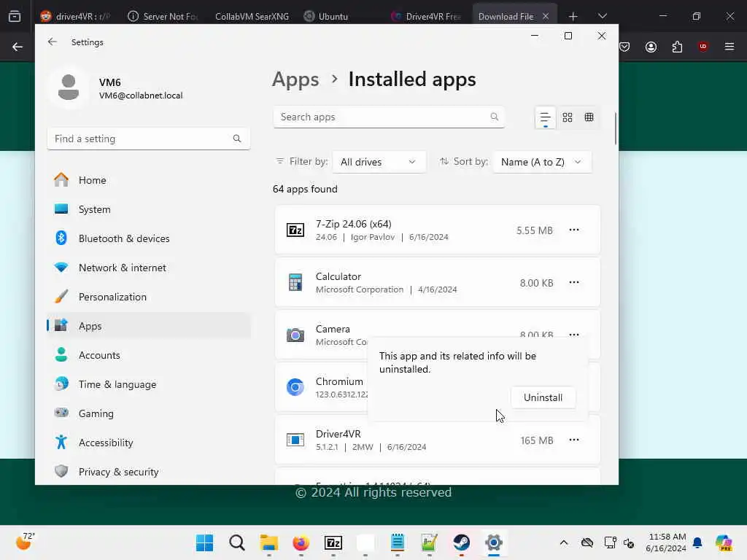Viewport: 747px width, 560px height.
Task: Open a new browser tab
Action: click(x=573, y=16)
